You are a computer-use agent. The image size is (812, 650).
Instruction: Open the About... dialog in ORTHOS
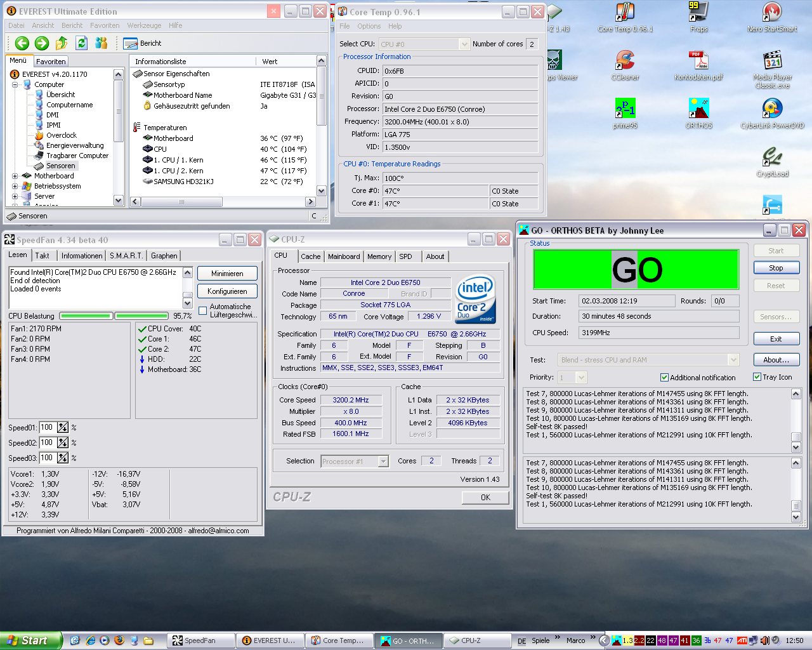pyautogui.click(x=776, y=360)
